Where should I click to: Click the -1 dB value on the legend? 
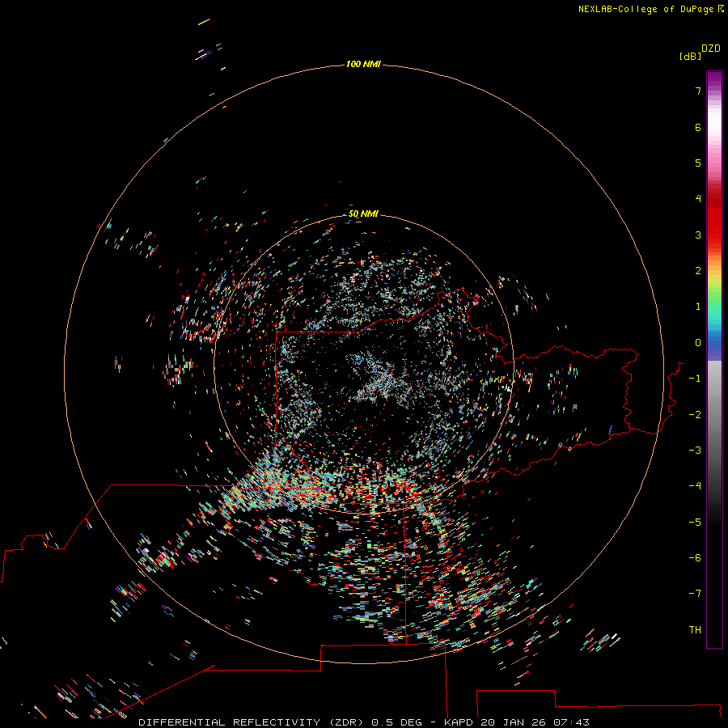pyautogui.click(x=695, y=379)
